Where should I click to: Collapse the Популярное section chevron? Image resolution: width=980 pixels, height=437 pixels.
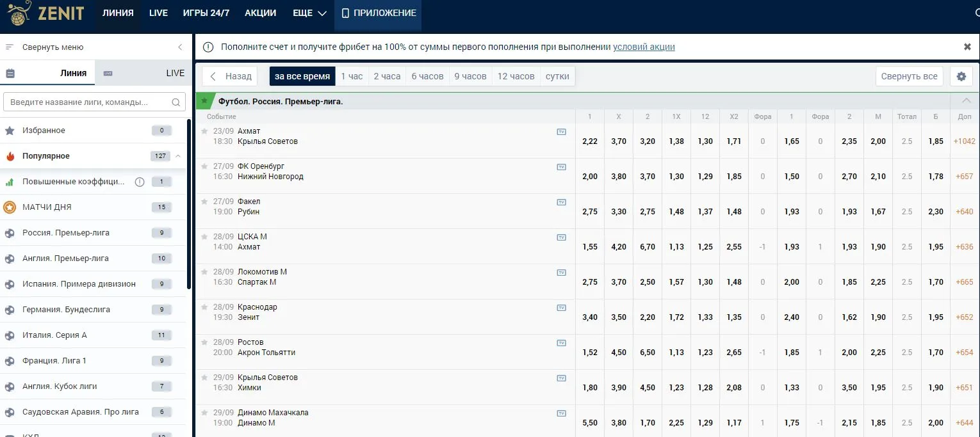178,156
